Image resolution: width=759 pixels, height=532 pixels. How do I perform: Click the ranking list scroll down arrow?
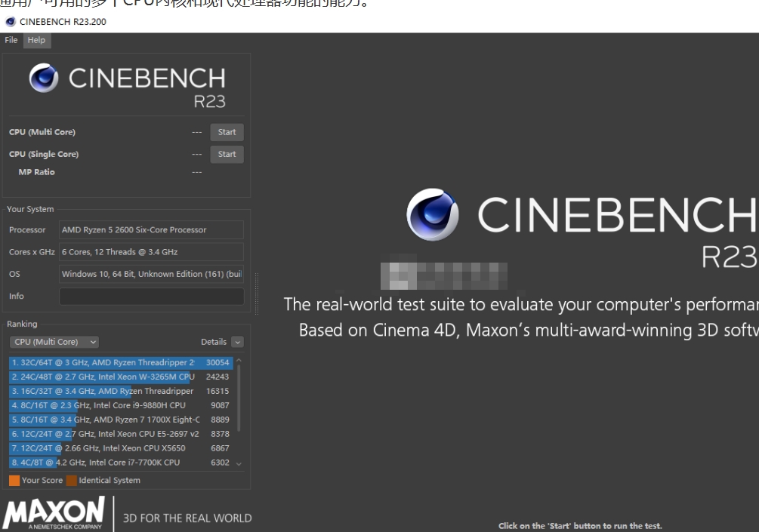[x=239, y=464]
